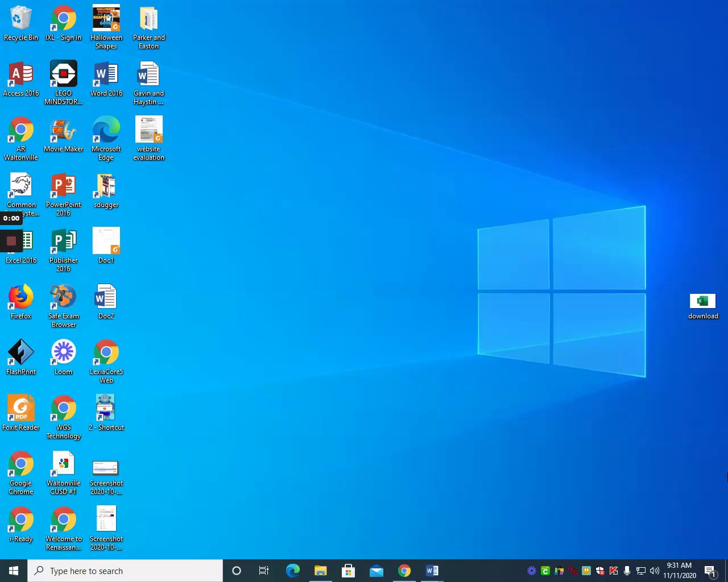The image size is (728, 582).
Task: Open Windows Security tray icon with red X
Action: (600, 571)
